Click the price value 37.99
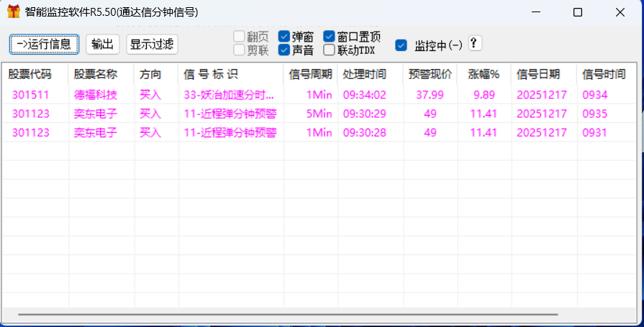Screen dimensions: 644x327 pyautogui.click(x=430, y=95)
